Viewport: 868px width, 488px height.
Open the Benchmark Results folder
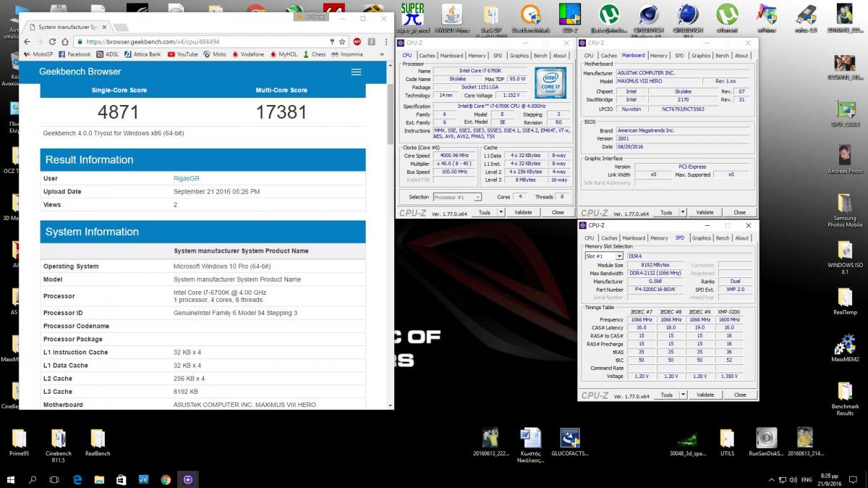click(x=845, y=399)
